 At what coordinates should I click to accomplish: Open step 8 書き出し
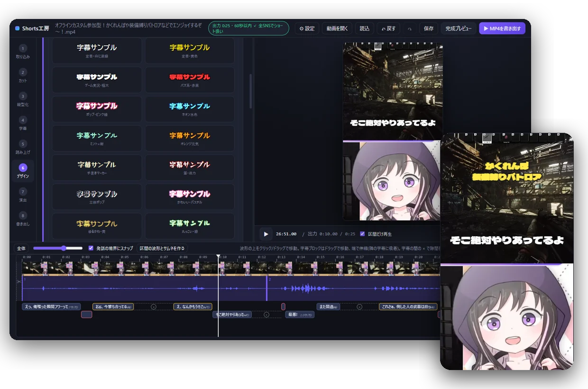23,219
